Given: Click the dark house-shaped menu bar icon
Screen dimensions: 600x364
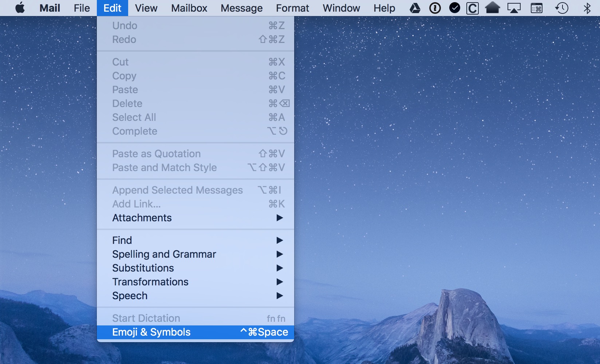Looking at the screenshot, I should [x=493, y=8].
